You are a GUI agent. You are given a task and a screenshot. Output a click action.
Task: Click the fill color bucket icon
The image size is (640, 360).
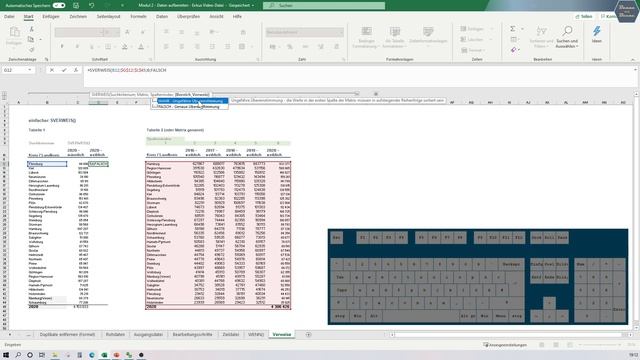[x=124, y=47]
